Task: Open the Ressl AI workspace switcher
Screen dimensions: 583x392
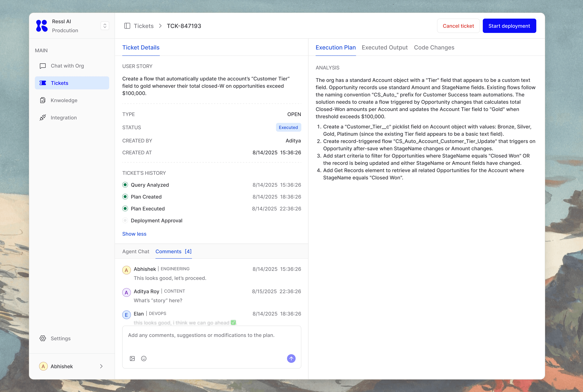Action: (x=105, y=26)
